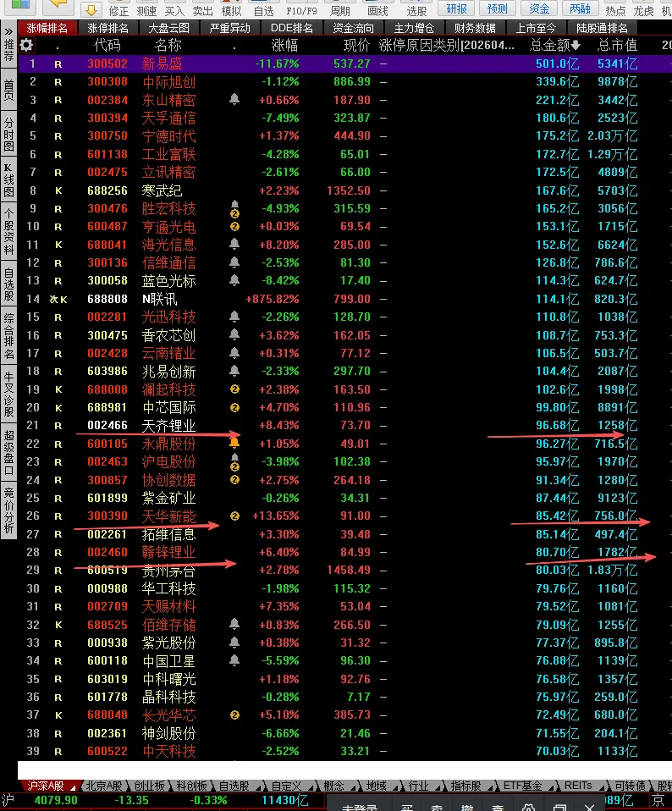Toggle sort arrow on 总金额 column
This screenshot has width=672, height=811.
pyautogui.click(x=576, y=46)
